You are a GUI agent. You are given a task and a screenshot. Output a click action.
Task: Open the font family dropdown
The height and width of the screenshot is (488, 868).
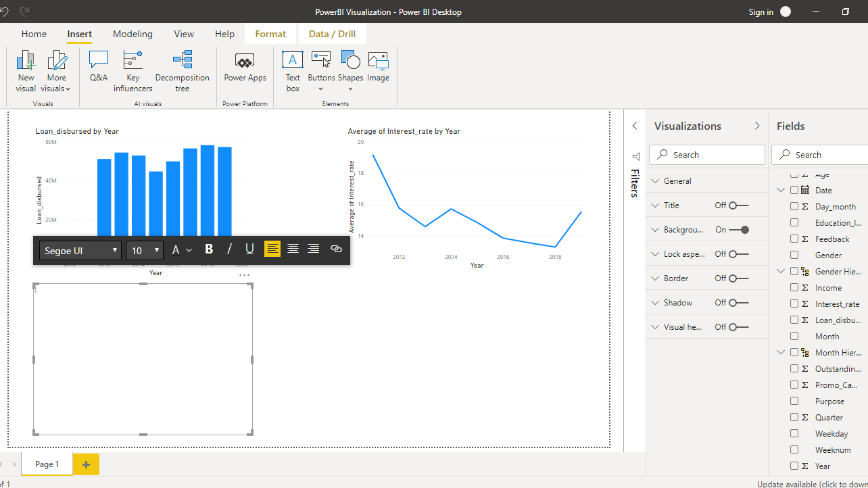[80, 250]
